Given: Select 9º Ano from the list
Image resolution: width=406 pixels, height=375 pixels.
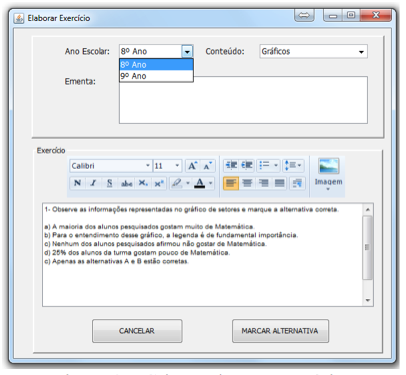Looking at the screenshot, I should [x=156, y=76].
